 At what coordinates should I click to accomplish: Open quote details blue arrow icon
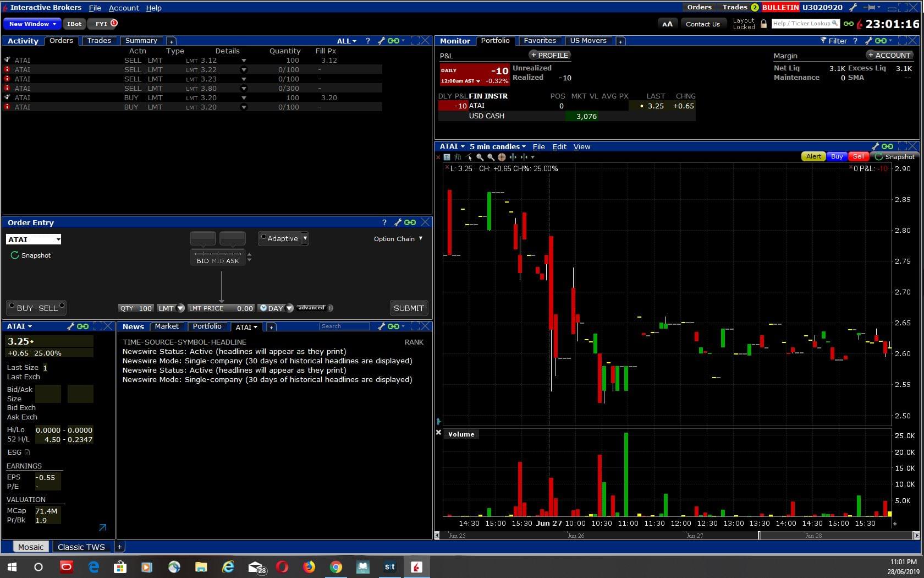(x=102, y=528)
